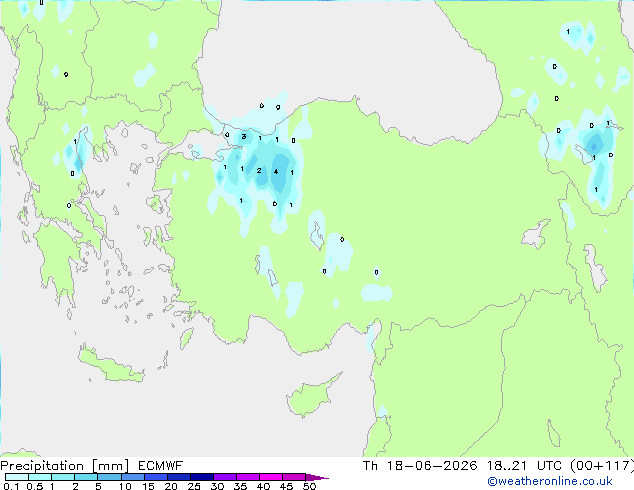Click the '30' legend scale label
This screenshot has width=634, height=490.
click(217, 486)
